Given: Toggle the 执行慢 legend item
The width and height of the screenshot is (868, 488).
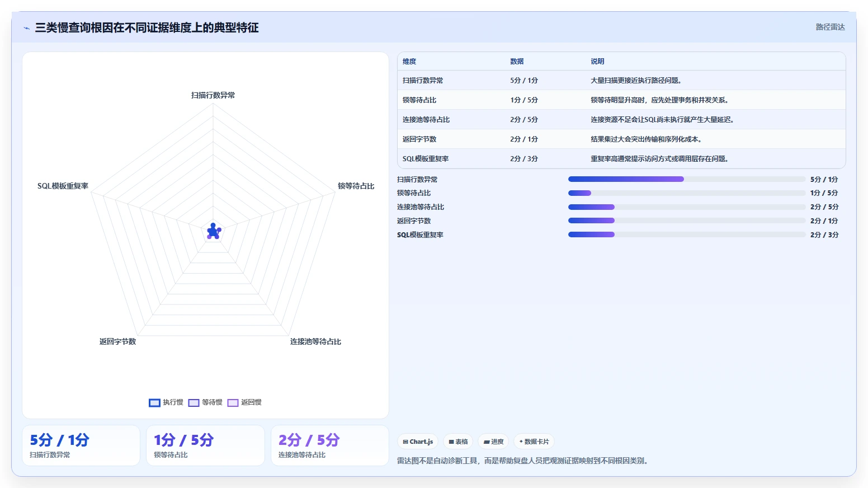Looking at the screenshot, I should (x=166, y=402).
